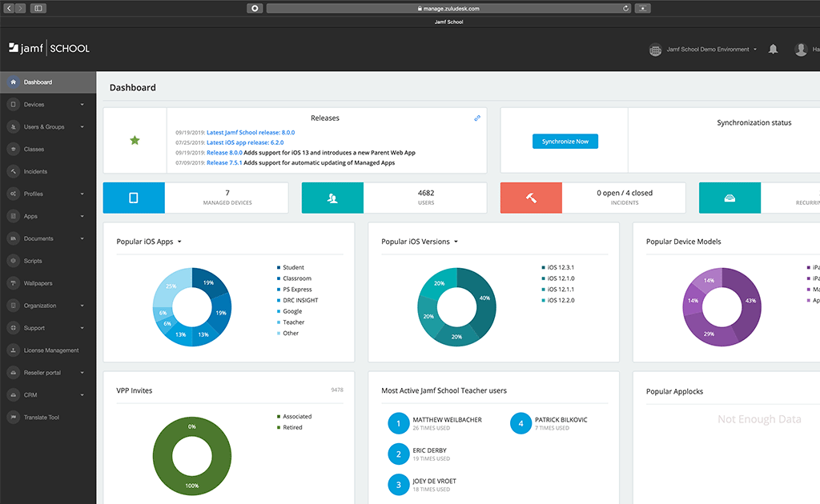
Task: Click the browser reload icon
Action: (x=625, y=8)
